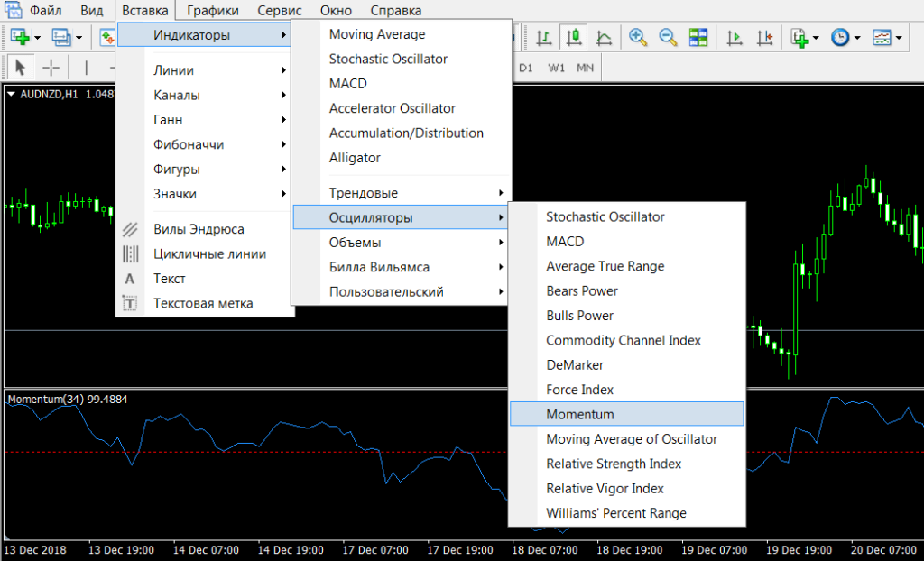Switch to line chart view
This screenshot has width=924, height=561.
(x=604, y=38)
